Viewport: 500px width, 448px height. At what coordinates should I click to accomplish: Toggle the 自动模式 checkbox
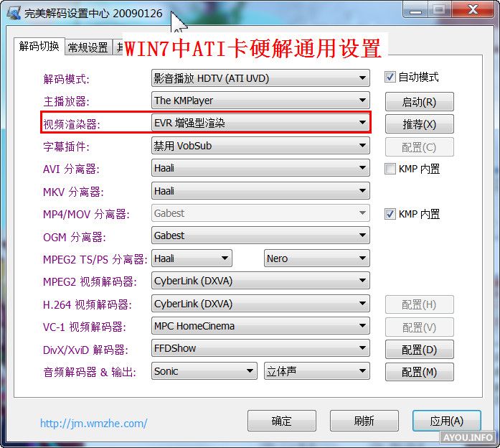(390, 77)
